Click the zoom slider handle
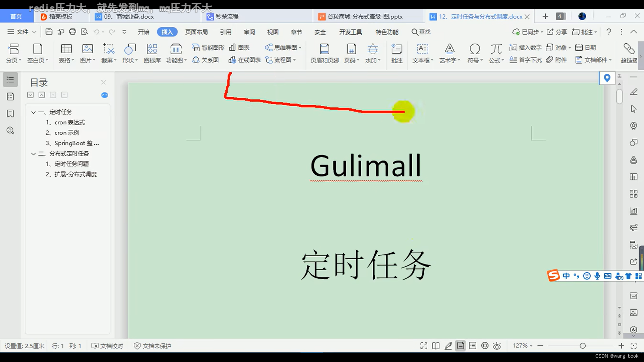Image resolution: width=644 pixels, height=362 pixels. pyautogui.click(x=583, y=346)
